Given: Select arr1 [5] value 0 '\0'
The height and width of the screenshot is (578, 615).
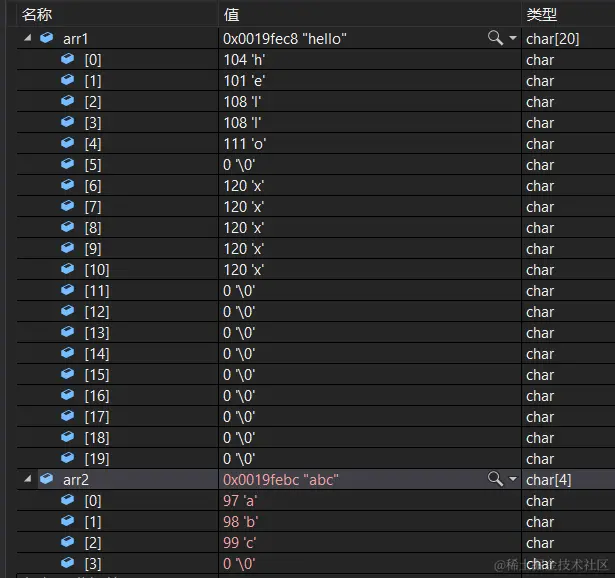Looking at the screenshot, I should 239,165.
